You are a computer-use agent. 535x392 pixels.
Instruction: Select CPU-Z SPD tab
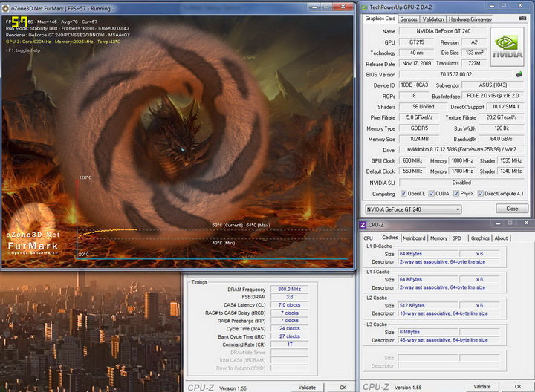(x=456, y=238)
